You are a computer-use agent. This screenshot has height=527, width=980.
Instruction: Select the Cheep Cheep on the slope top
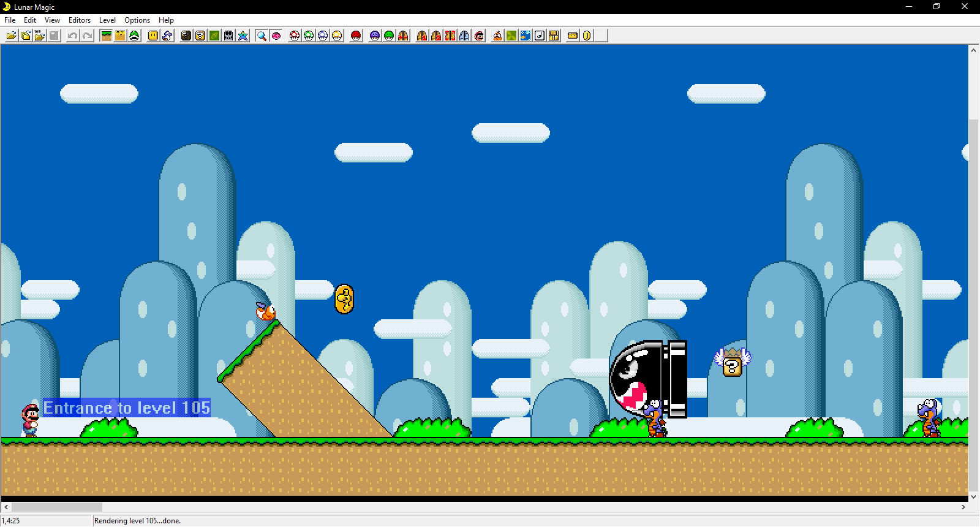click(x=266, y=312)
